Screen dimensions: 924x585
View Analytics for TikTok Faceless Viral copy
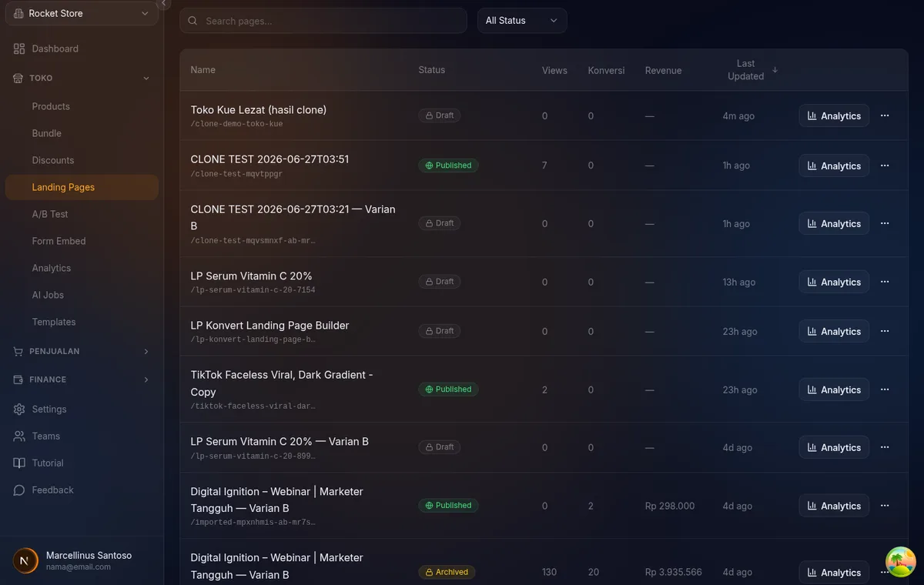834,389
